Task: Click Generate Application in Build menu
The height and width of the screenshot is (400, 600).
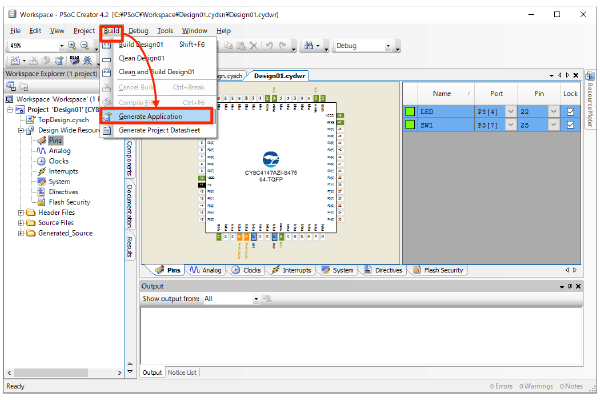Action: click(x=150, y=117)
